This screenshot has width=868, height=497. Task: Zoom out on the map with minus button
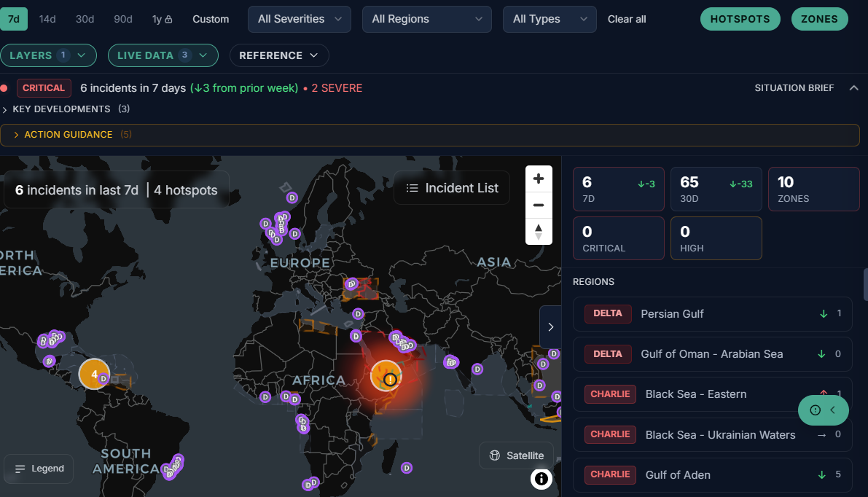pos(538,206)
